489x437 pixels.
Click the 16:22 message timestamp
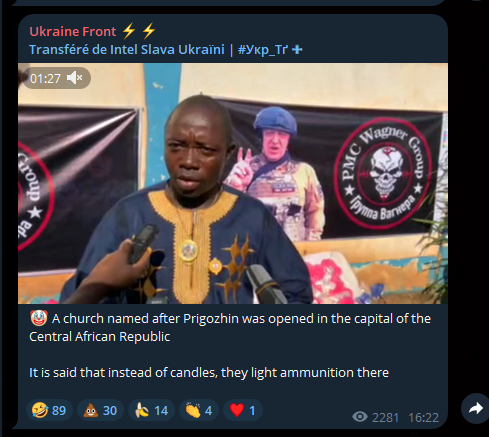[x=423, y=417]
